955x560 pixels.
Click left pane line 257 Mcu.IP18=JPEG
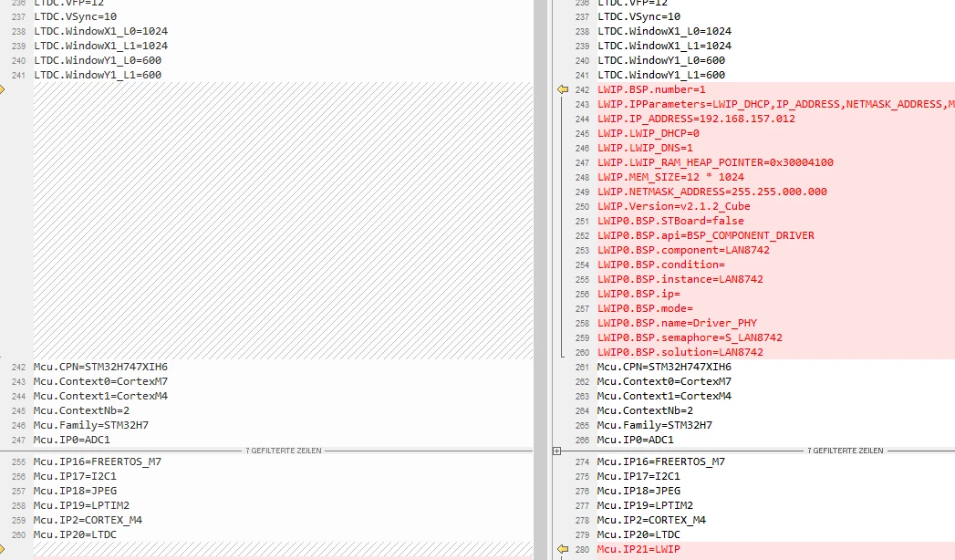[x=75, y=492]
